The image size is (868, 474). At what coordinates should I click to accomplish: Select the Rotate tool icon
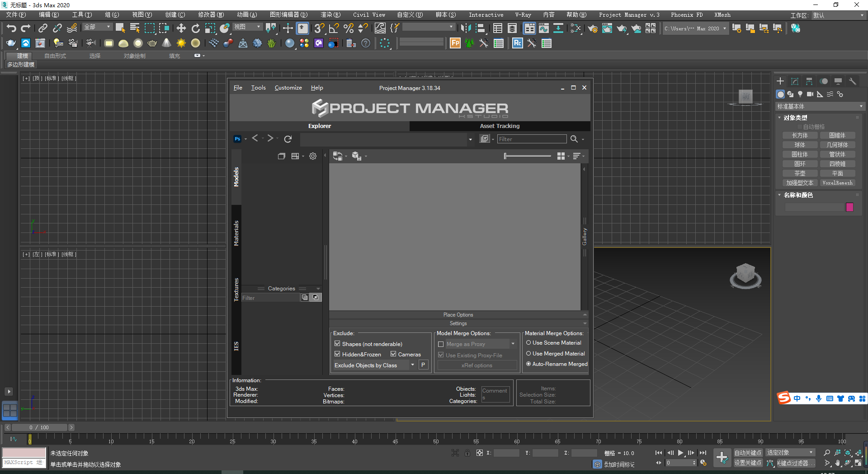(x=195, y=28)
